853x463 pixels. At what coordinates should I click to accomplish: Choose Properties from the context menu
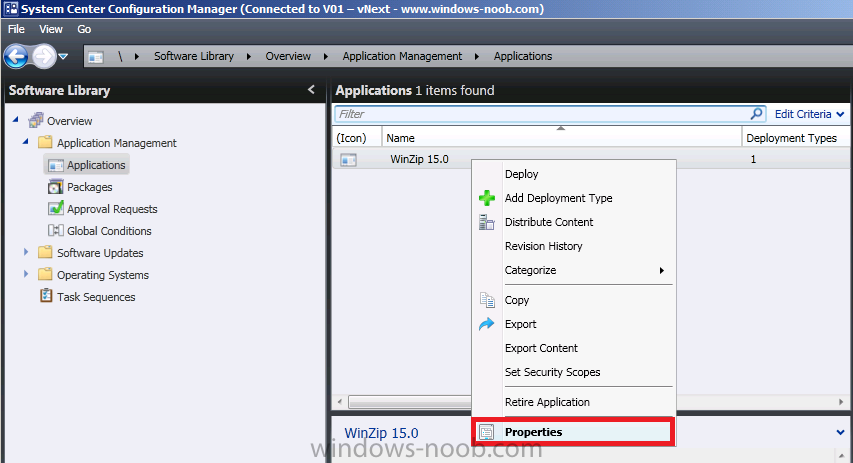coord(533,432)
